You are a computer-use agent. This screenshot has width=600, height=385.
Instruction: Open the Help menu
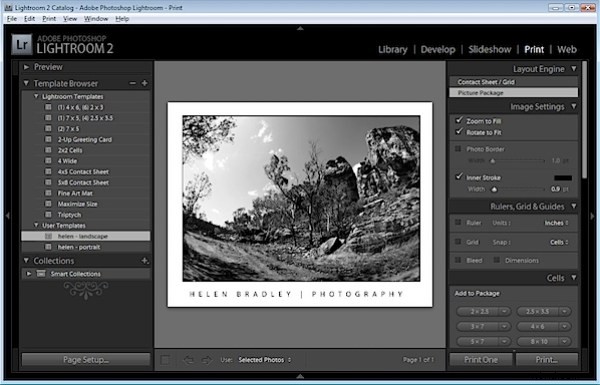tap(122, 18)
